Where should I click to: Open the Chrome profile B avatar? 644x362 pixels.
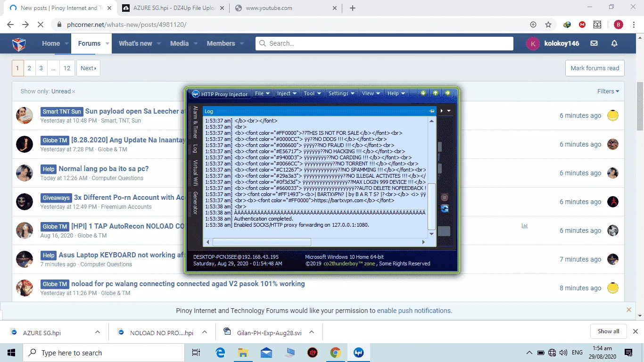(618, 25)
